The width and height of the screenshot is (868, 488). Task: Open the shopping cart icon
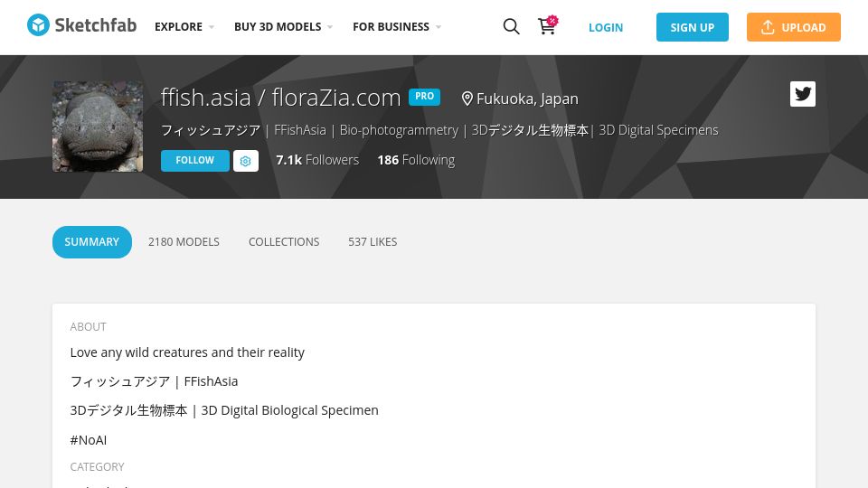pyautogui.click(x=548, y=25)
